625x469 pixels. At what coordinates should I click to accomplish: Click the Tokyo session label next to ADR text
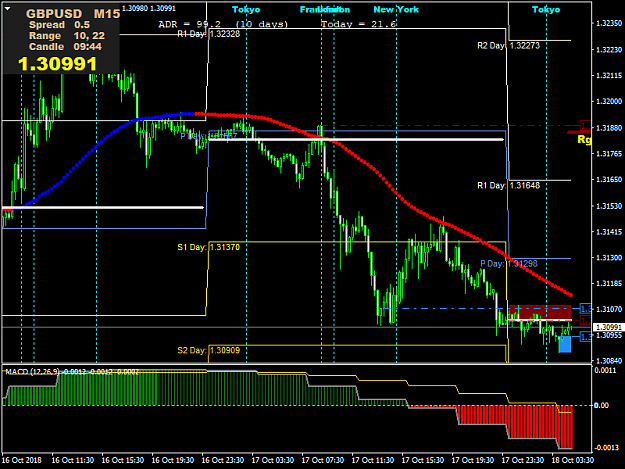pos(246,10)
